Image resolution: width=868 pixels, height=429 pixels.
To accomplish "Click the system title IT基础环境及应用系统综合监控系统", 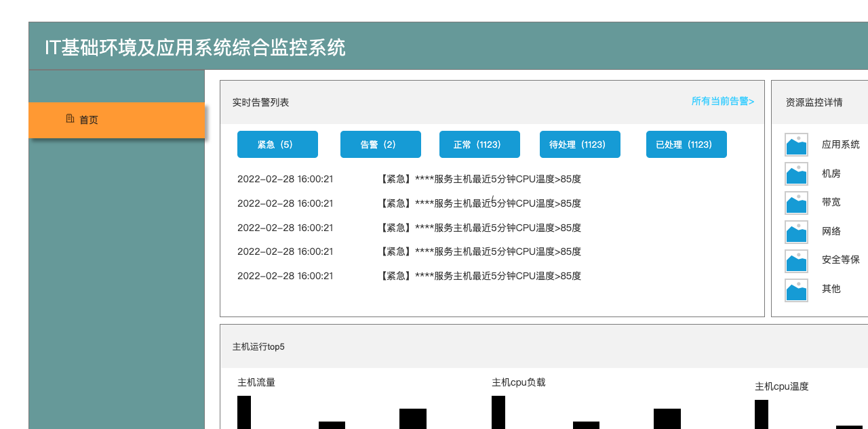I will pos(195,47).
